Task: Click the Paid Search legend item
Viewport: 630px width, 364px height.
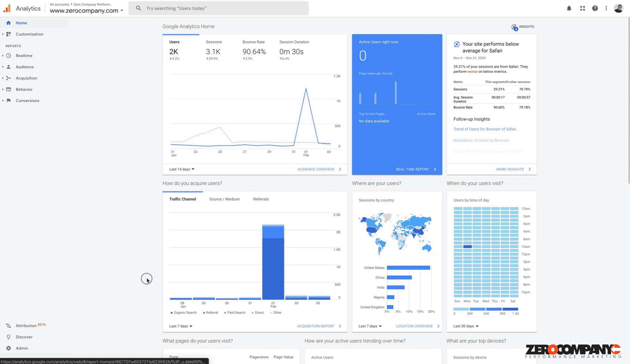Action: coord(235,313)
